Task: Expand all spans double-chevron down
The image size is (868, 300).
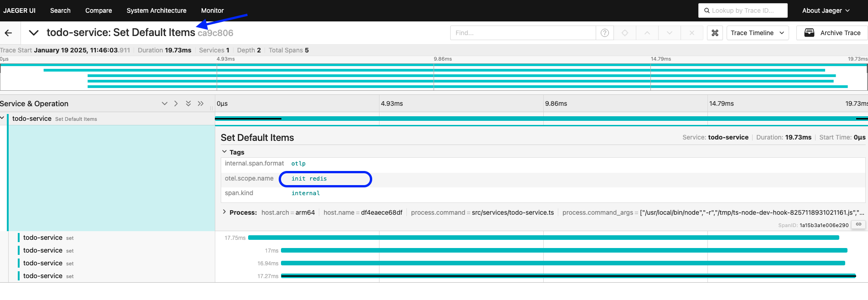Action: [188, 103]
